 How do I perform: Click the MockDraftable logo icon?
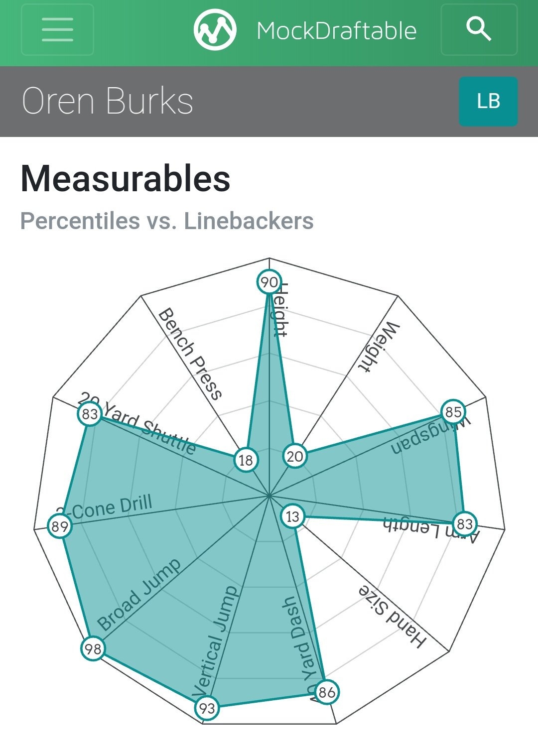pyautogui.click(x=215, y=29)
